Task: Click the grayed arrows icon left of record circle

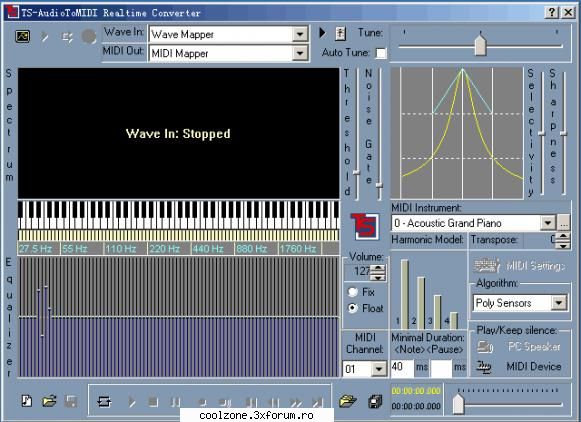Action: [67, 37]
